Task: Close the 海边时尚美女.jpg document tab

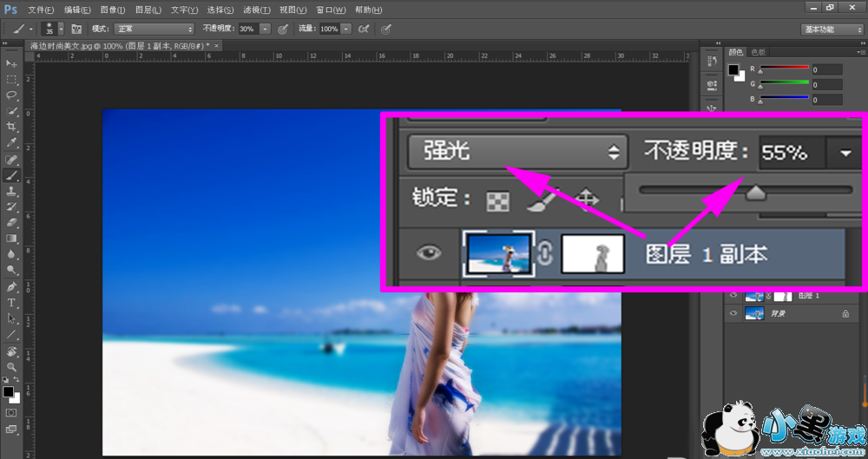Action: coord(217,44)
